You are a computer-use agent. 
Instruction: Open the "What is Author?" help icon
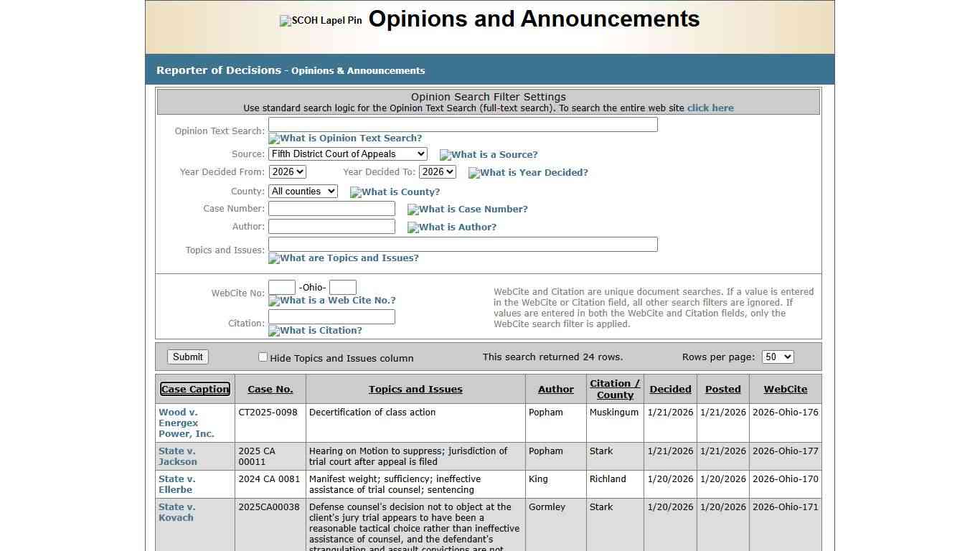click(x=451, y=227)
